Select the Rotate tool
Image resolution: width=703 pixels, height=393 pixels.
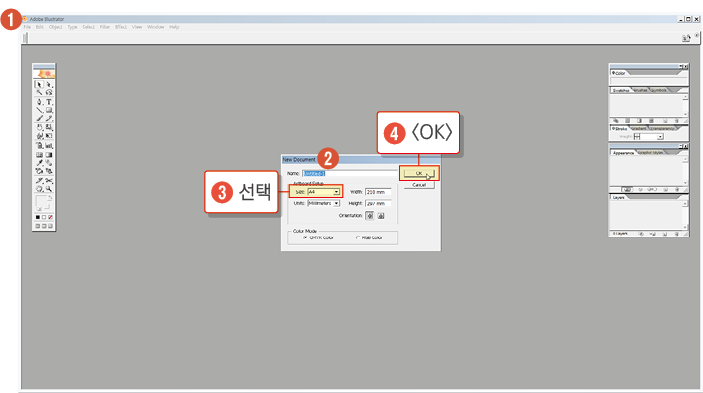click(x=39, y=127)
